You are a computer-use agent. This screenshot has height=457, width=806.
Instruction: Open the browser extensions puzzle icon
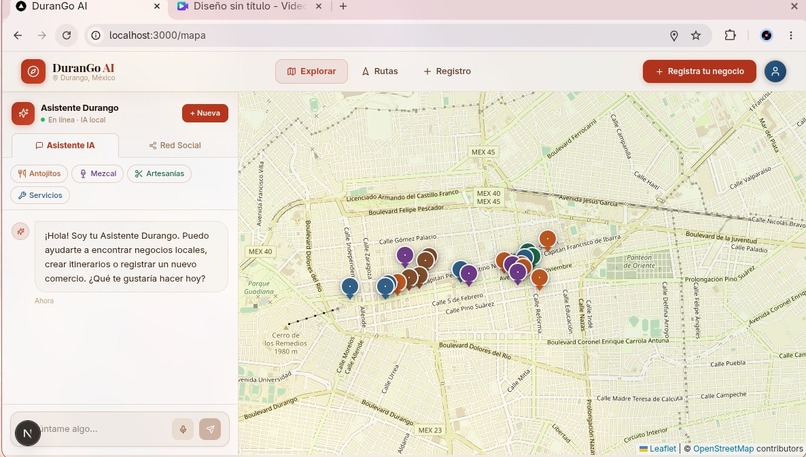click(x=729, y=35)
